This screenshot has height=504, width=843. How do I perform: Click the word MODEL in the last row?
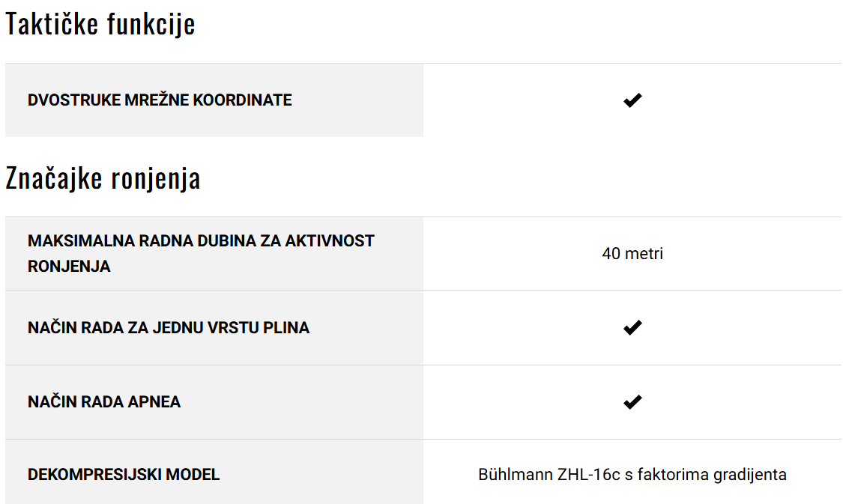click(x=193, y=475)
